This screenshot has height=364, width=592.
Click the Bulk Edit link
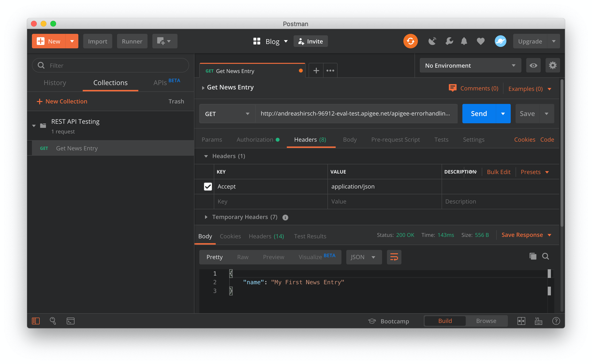tap(498, 172)
